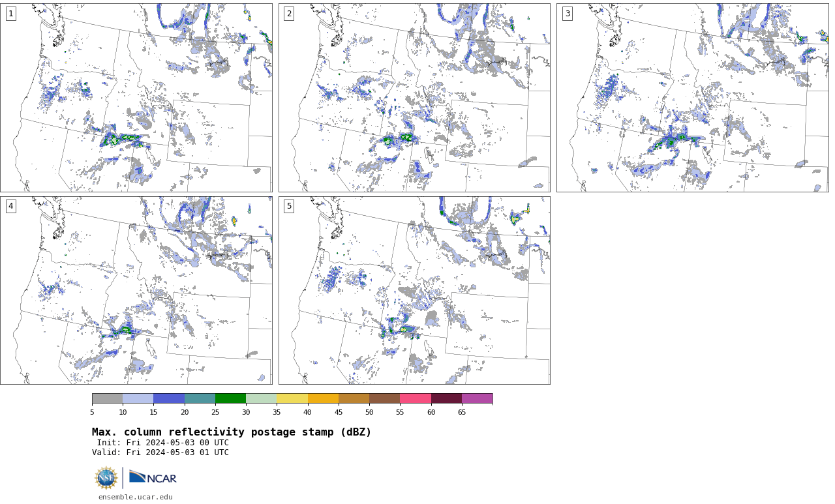Click the panel number 3 label

(567, 14)
